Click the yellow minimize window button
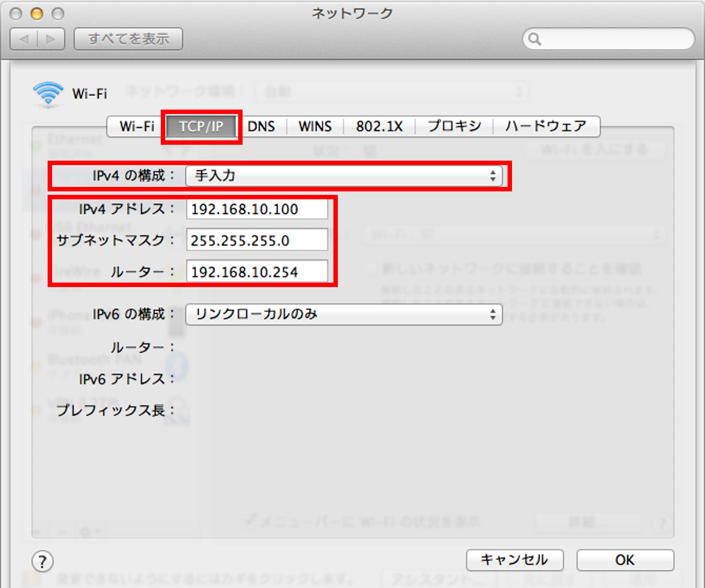This screenshot has width=705, height=588. pos(37,13)
